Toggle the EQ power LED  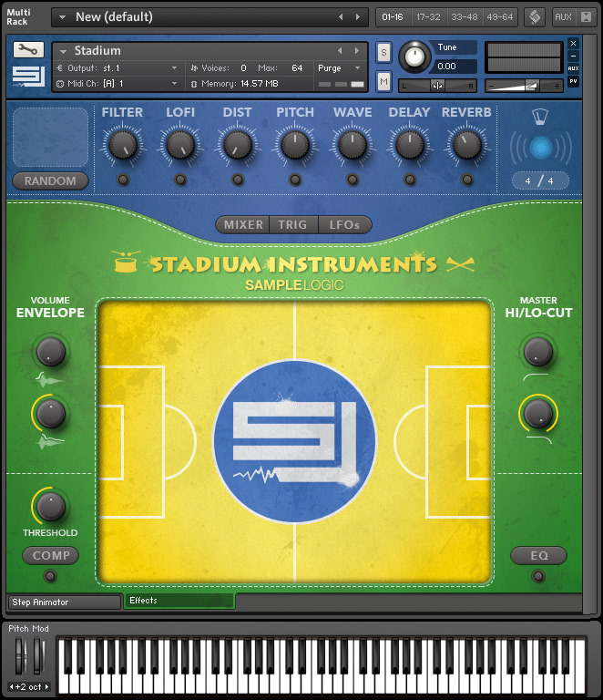[538, 576]
